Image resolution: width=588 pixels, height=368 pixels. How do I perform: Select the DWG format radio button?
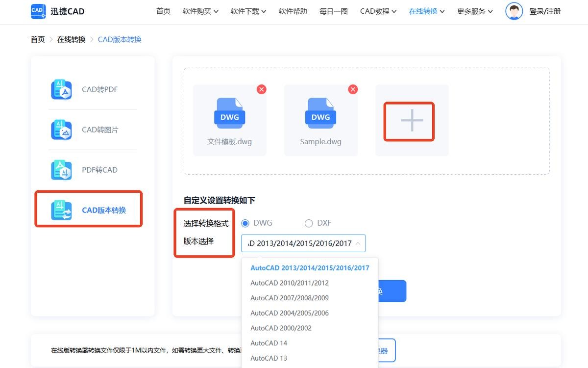(245, 223)
